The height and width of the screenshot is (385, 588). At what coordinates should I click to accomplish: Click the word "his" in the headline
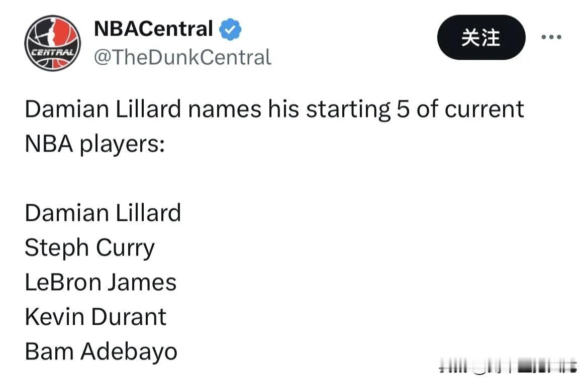pyautogui.click(x=283, y=109)
